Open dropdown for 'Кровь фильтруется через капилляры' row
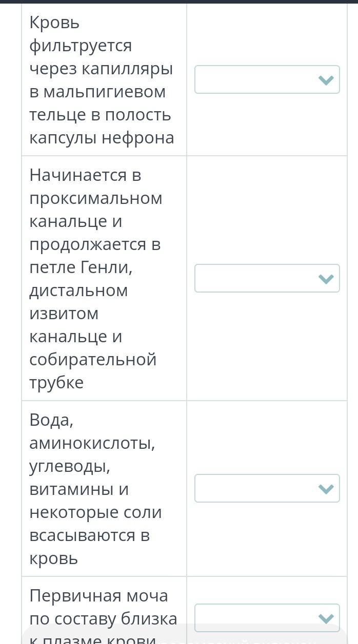 [267, 79]
